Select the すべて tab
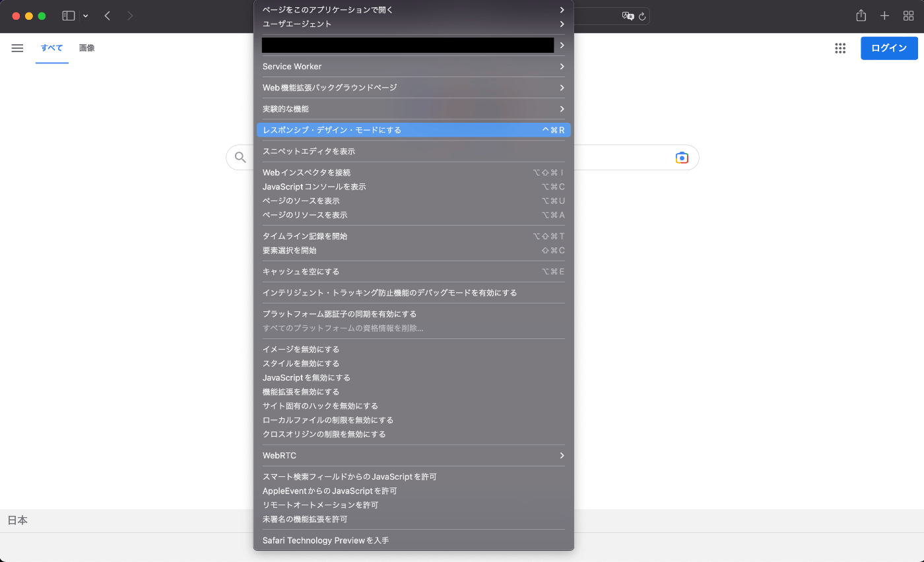The width and height of the screenshot is (924, 562). (x=52, y=48)
